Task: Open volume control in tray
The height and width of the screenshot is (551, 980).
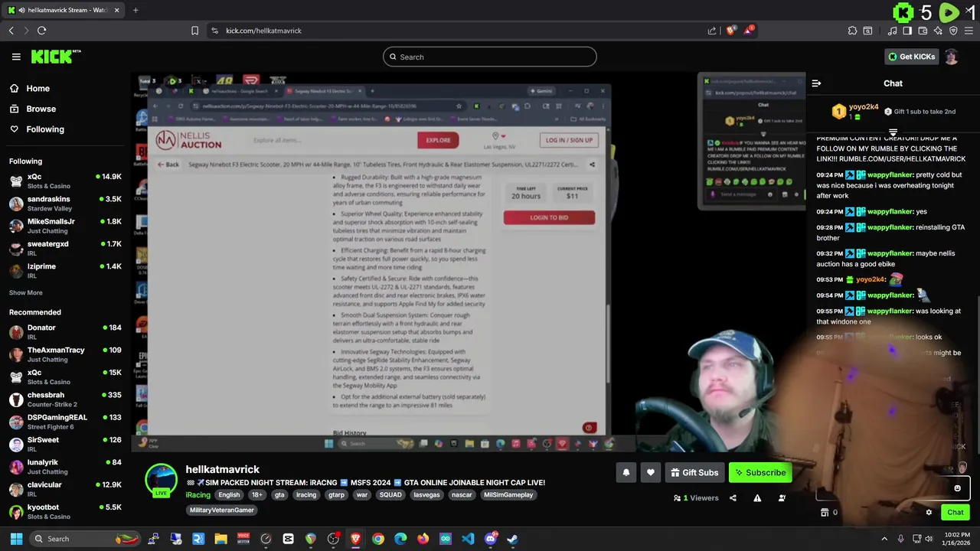Action: [929, 539]
